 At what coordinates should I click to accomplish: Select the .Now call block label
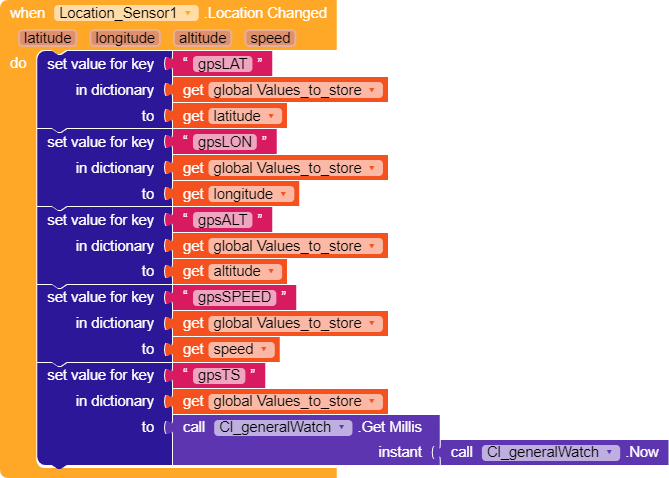(x=642, y=452)
